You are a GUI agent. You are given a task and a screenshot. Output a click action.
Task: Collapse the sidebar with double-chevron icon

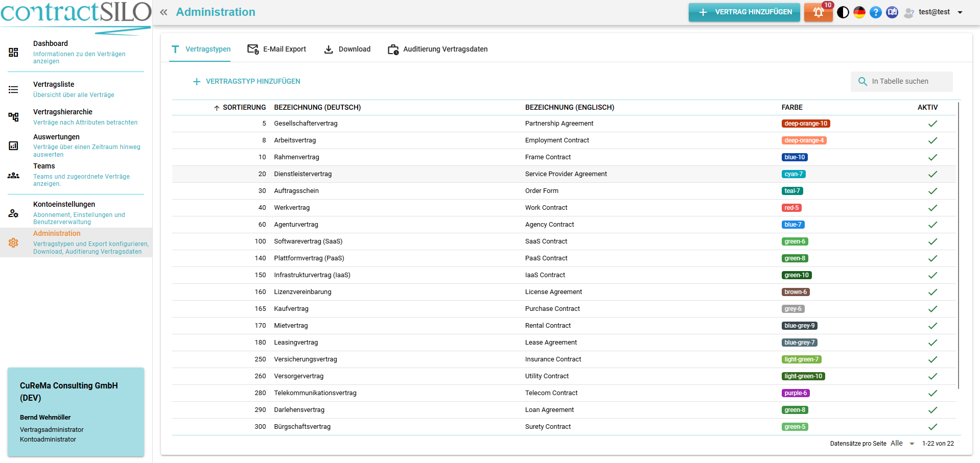[x=164, y=12]
